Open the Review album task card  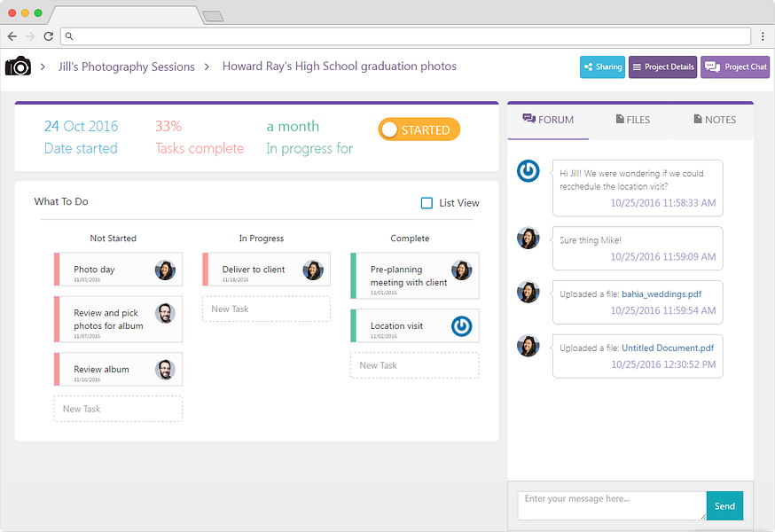[118, 369]
